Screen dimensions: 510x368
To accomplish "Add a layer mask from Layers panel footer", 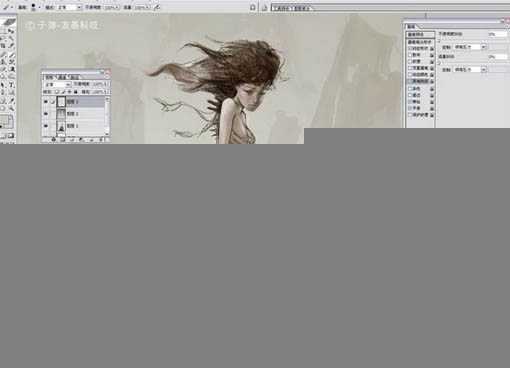I will pos(62,140).
